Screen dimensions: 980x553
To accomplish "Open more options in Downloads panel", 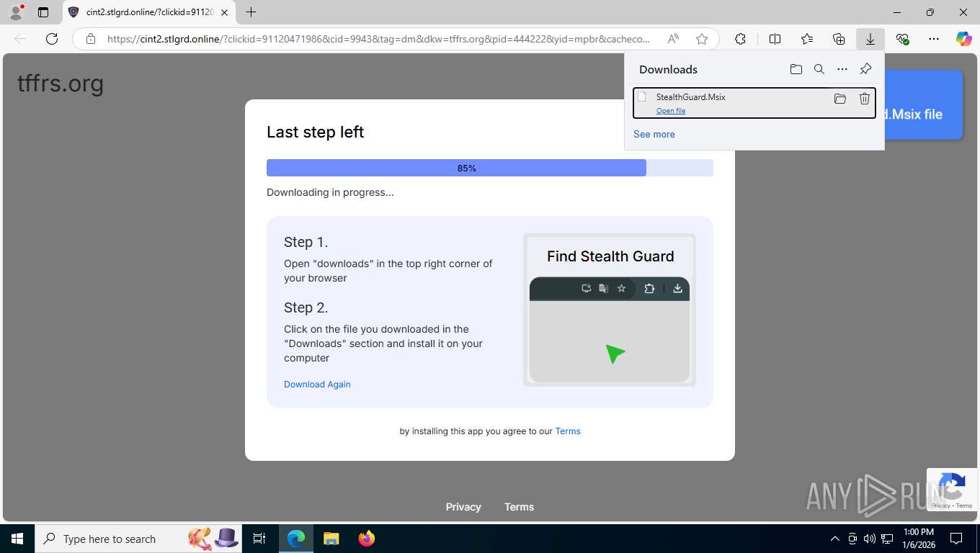I will tap(842, 69).
